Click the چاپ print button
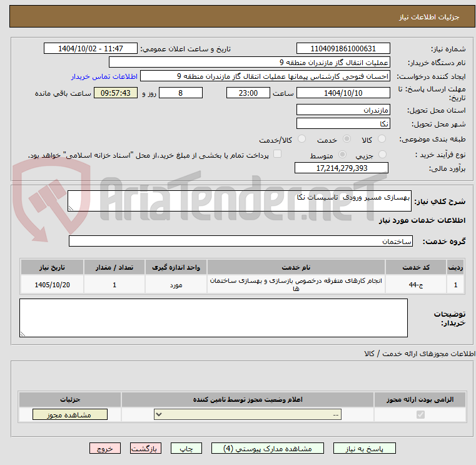The width and height of the screenshot is (476, 465). [186, 449]
